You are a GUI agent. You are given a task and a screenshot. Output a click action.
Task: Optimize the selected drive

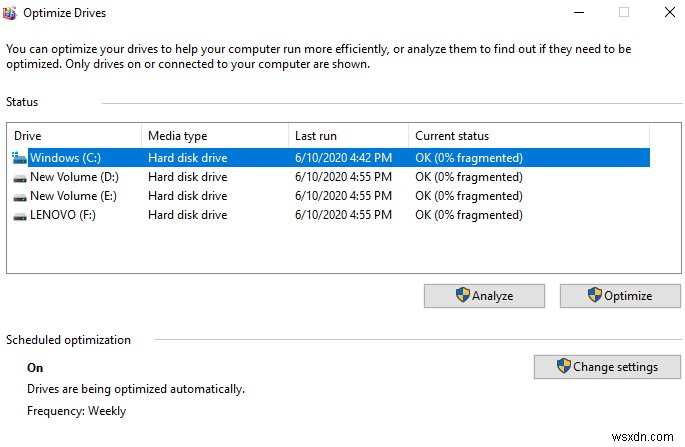620,296
